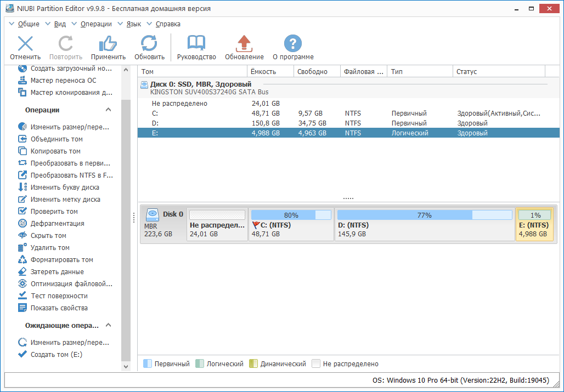Viewport: 564px width, 392px height.
Task: Select Копировать том operation
Action: pos(49,151)
